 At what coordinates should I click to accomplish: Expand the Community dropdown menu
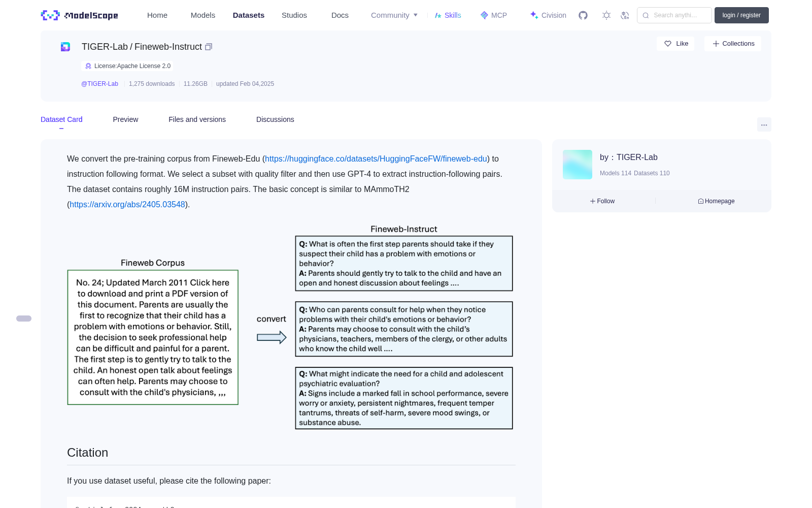[x=394, y=15]
